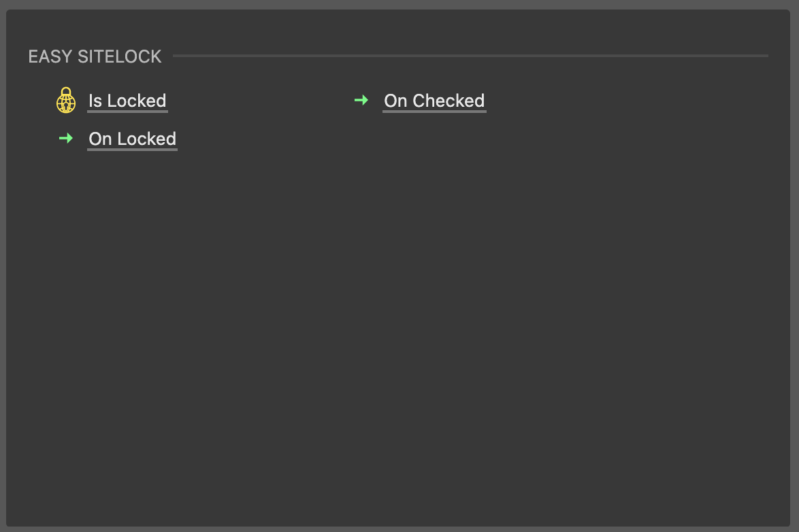799x532 pixels.
Task: Choose the trigger arrow icon left of On Locked
Action: coord(66,139)
